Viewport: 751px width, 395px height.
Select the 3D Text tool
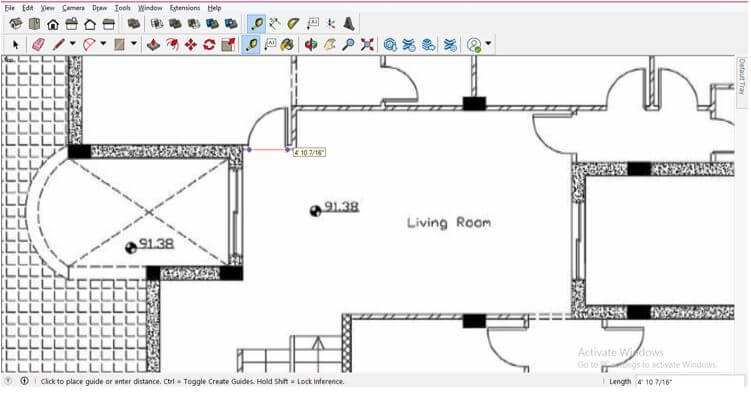coord(349,23)
